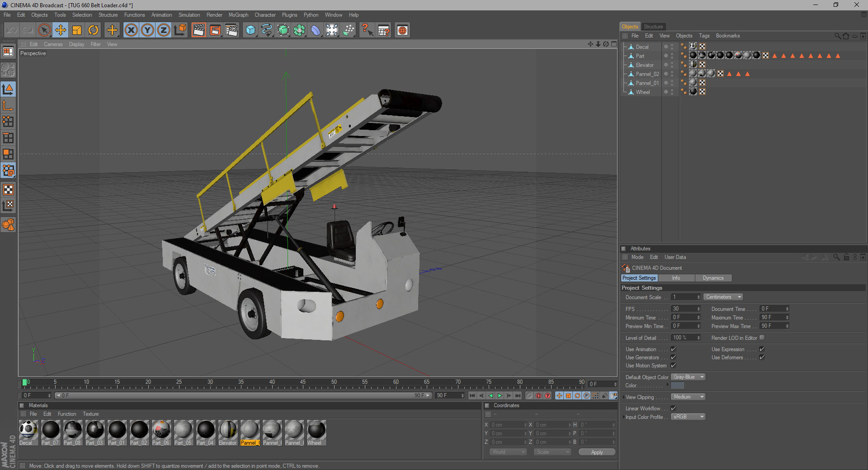The image size is (868, 470).
Task: Toggle the Use Deformers checkbox
Action: pos(762,357)
